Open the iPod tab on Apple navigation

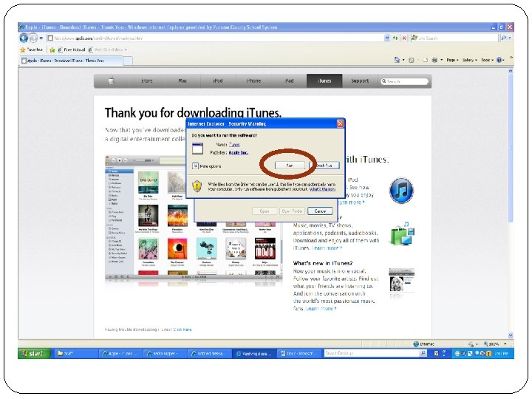(x=218, y=81)
